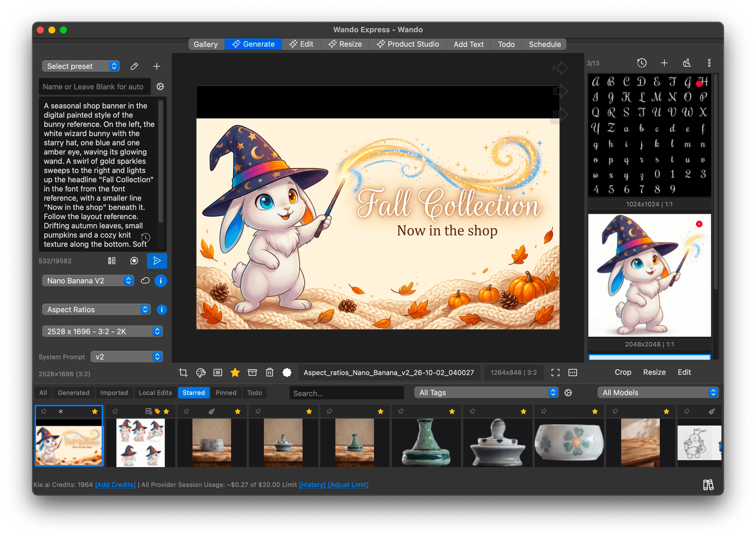Show info for Nano Banana V2 model

[x=161, y=281]
